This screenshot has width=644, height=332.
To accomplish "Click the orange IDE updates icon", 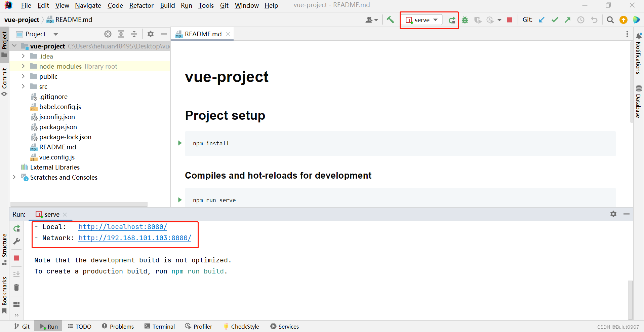I will pos(623,20).
